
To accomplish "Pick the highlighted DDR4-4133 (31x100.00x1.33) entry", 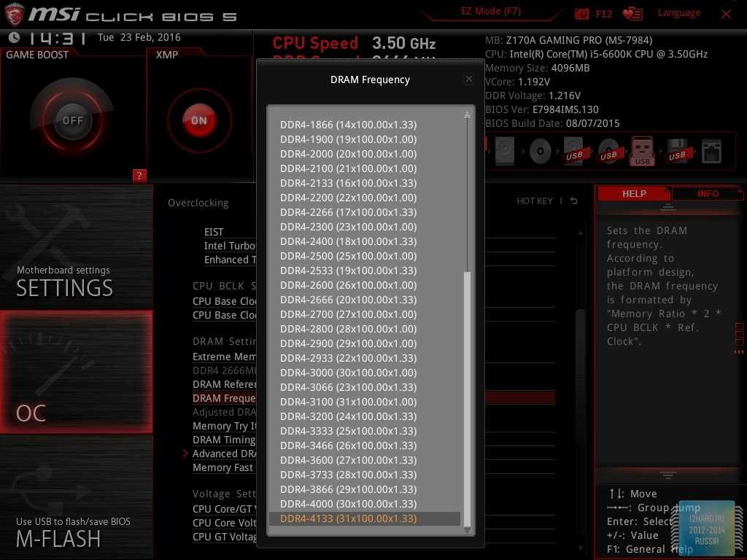I will tap(348, 518).
